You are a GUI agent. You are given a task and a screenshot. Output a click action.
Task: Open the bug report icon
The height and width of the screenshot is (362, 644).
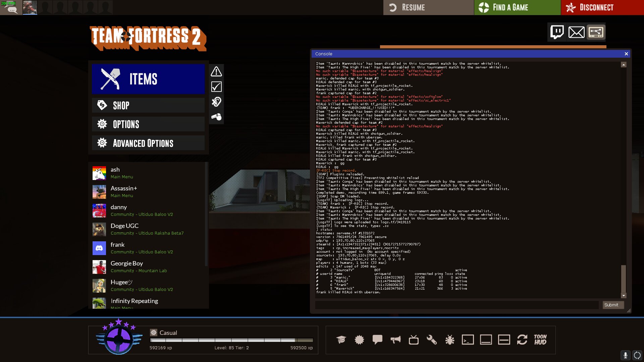click(450, 340)
